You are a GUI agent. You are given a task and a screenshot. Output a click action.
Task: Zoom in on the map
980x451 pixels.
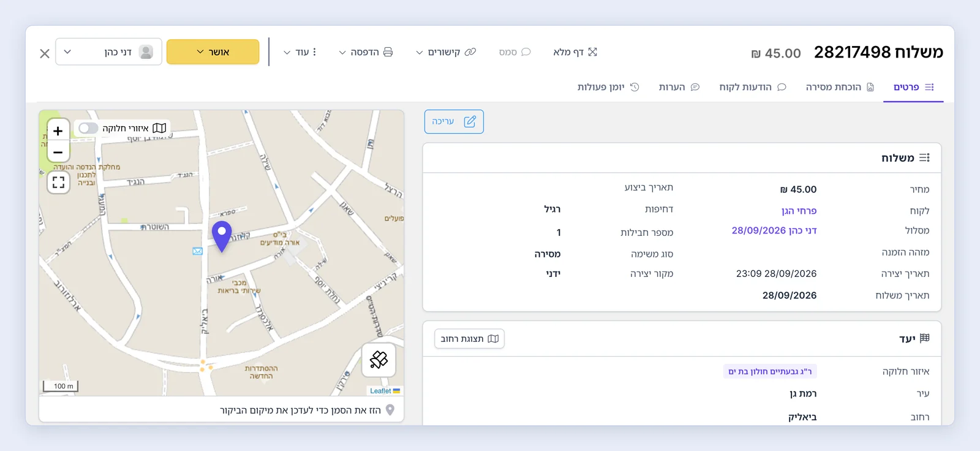point(58,131)
